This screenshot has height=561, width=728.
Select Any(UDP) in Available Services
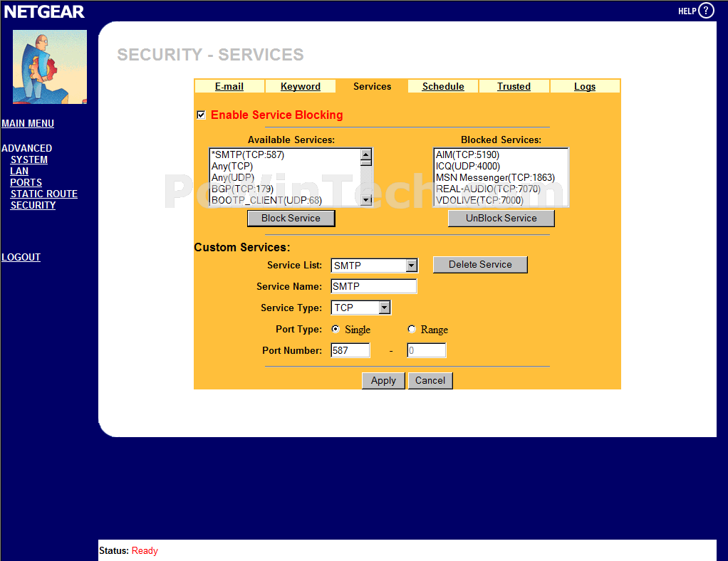click(285, 177)
